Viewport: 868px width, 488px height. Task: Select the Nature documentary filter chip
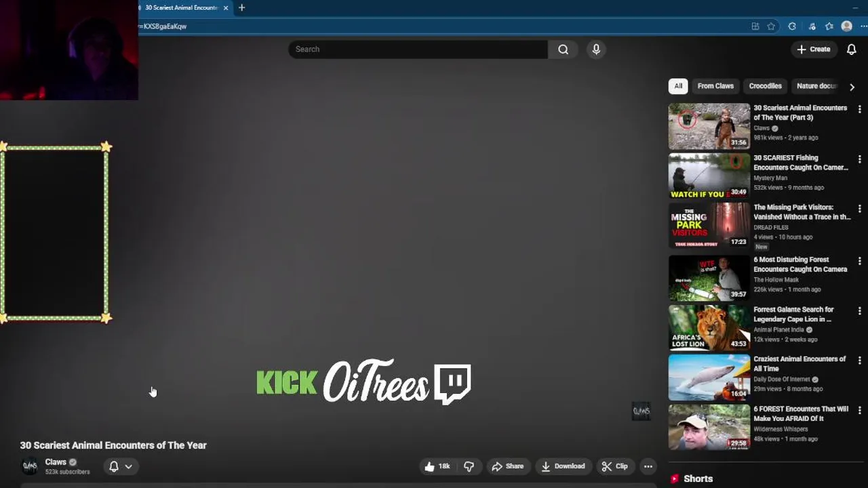coord(816,86)
